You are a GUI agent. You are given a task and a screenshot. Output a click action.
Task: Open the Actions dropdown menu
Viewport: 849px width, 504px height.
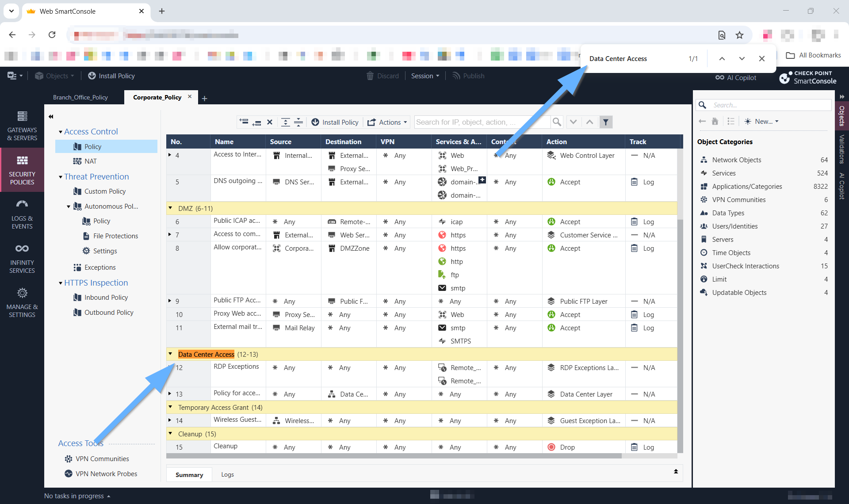point(387,122)
